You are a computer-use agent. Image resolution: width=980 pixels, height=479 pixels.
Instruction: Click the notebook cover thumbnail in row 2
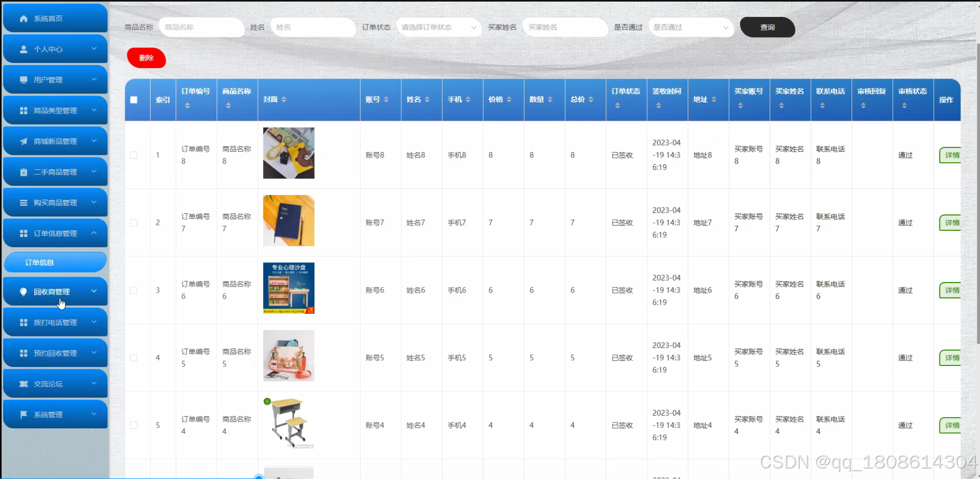point(289,221)
